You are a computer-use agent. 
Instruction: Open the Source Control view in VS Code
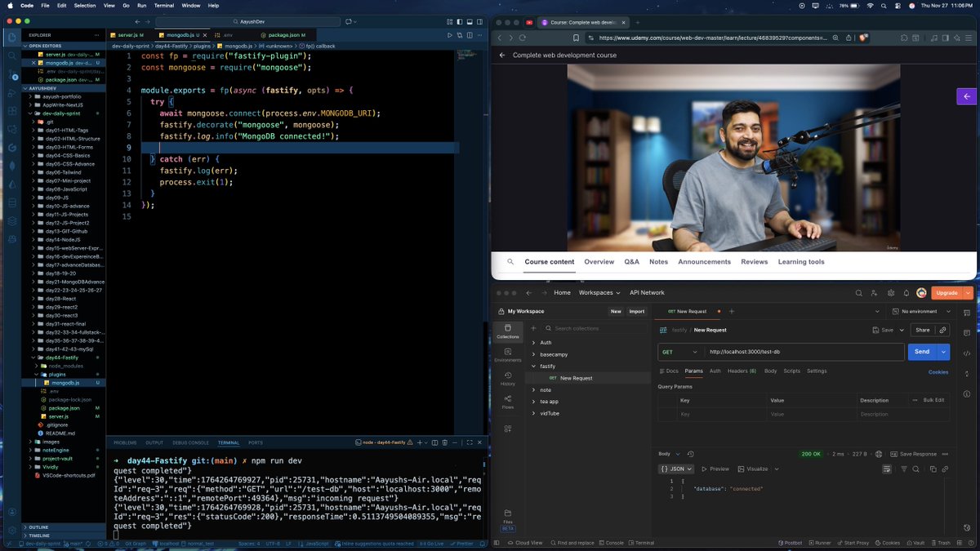pyautogui.click(x=11, y=75)
